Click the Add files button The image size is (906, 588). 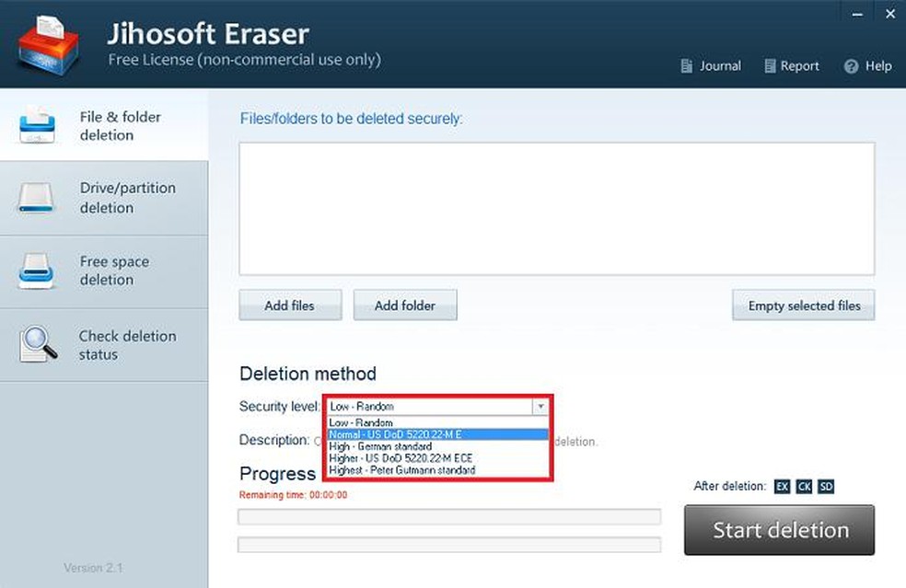click(x=290, y=306)
